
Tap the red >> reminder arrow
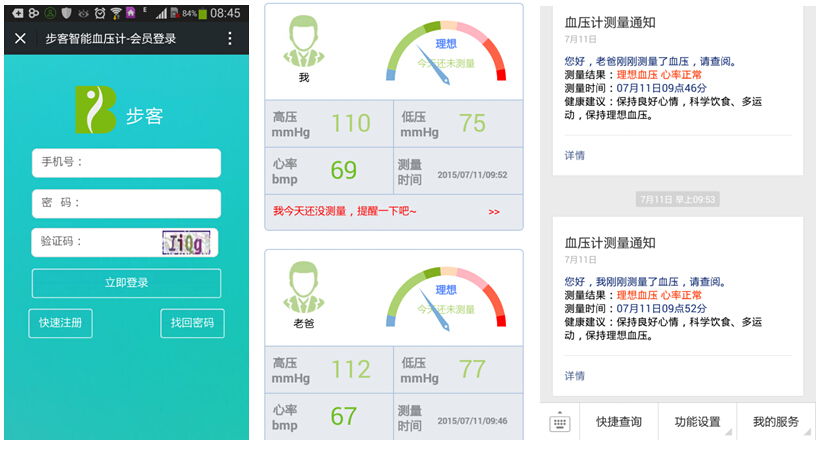tap(494, 212)
